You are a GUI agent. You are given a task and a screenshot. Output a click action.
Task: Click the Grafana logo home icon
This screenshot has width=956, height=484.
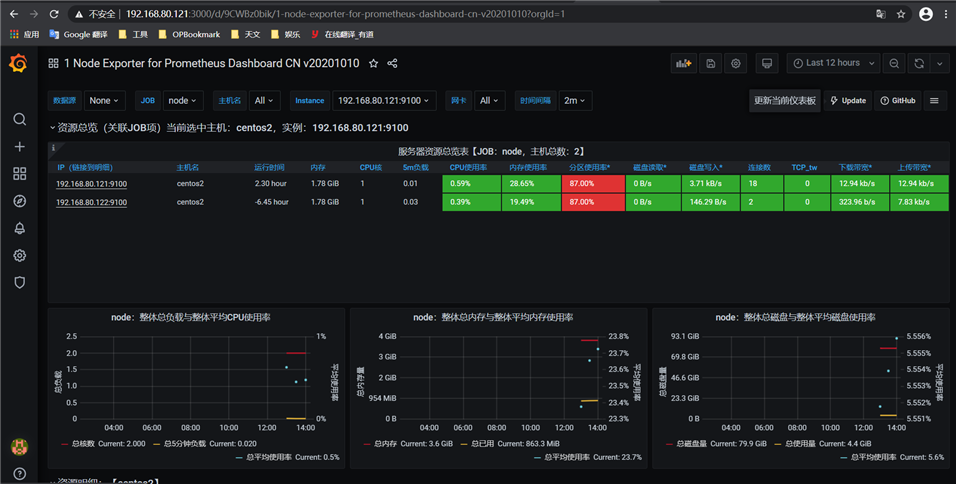[x=18, y=64]
